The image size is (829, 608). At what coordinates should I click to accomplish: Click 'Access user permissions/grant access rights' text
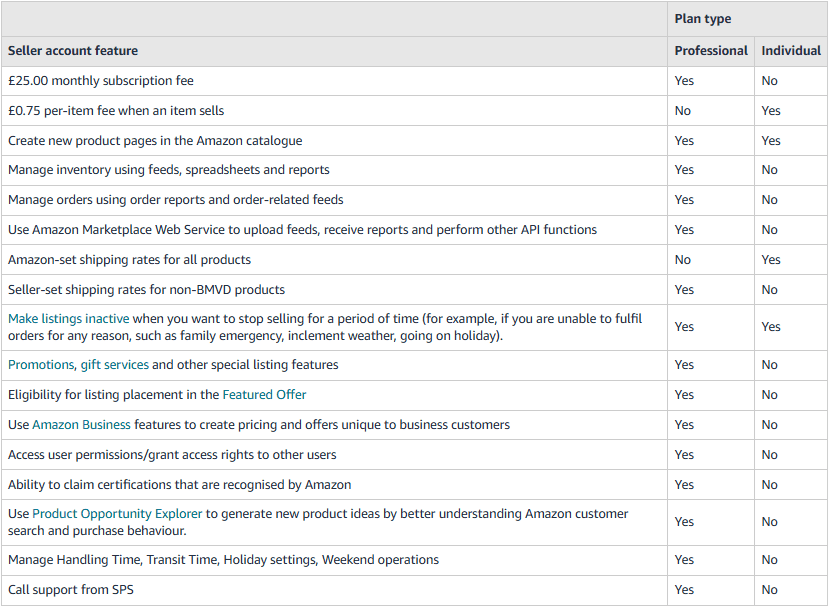coord(172,455)
